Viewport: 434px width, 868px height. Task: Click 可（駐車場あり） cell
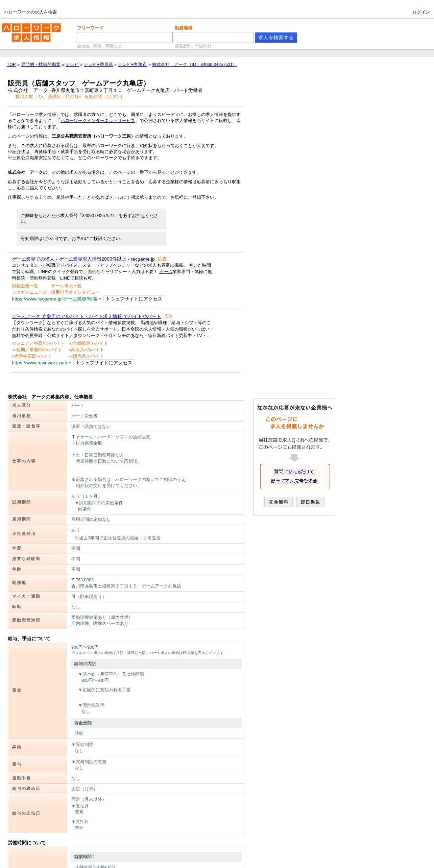click(156, 597)
